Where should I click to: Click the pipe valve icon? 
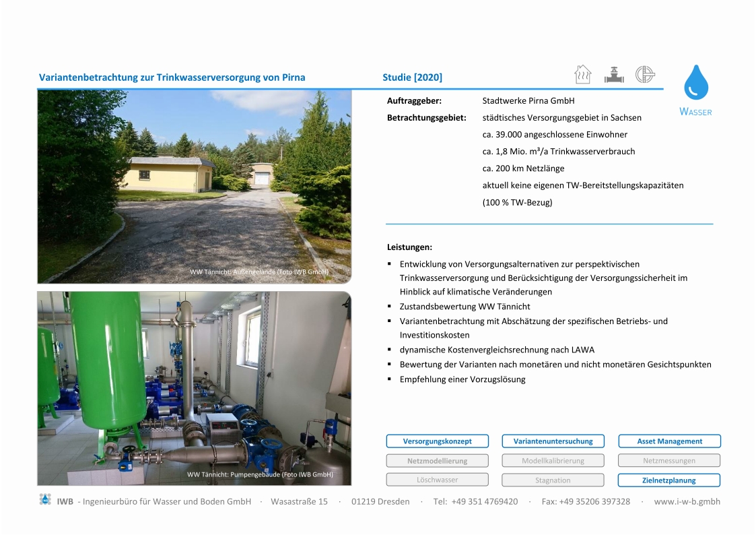pyautogui.click(x=613, y=74)
